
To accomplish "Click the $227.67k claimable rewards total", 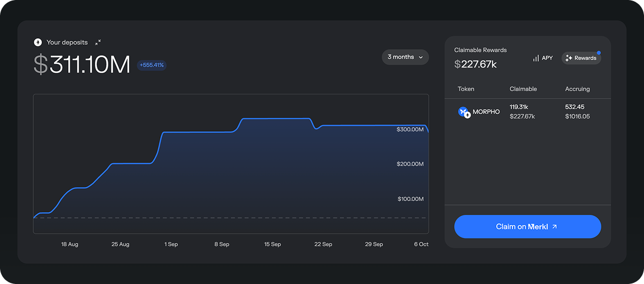I will [476, 64].
